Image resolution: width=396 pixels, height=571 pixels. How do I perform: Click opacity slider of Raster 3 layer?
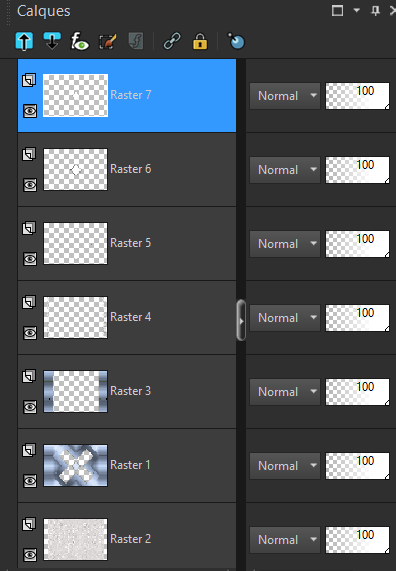click(x=357, y=392)
